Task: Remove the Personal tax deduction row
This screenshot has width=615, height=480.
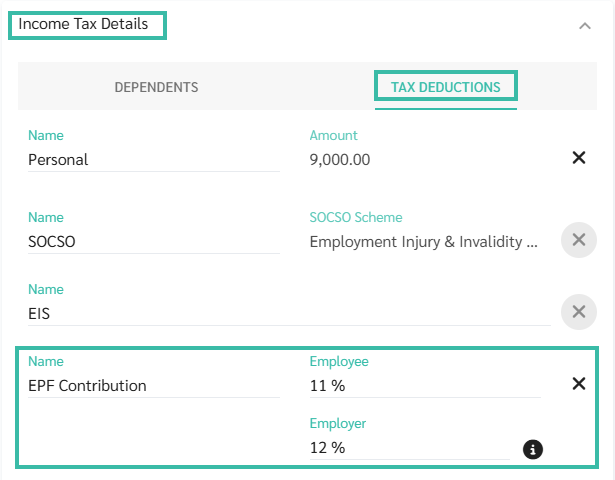Action: click(x=578, y=158)
